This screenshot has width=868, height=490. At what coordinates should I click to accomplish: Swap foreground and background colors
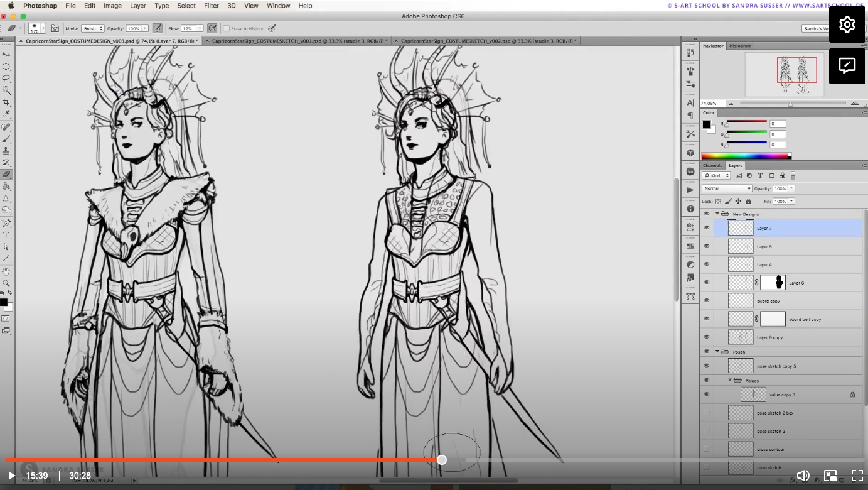(10, 293)
